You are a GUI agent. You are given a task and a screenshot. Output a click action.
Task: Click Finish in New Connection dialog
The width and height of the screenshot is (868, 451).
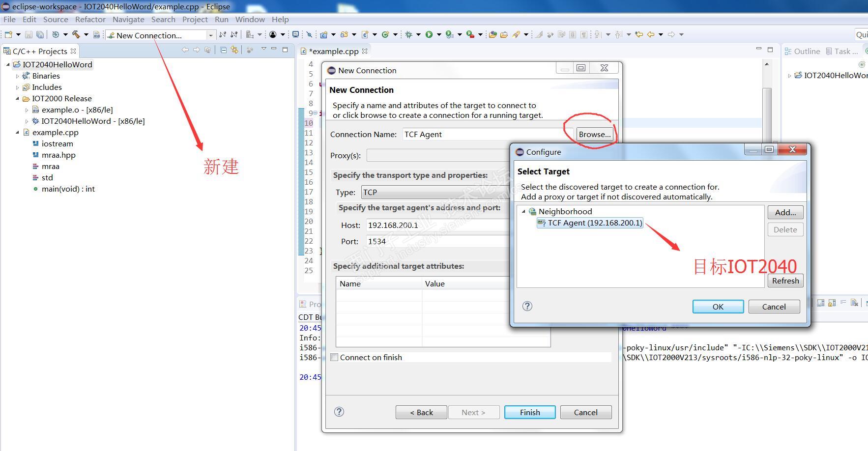tap(530, 412)
